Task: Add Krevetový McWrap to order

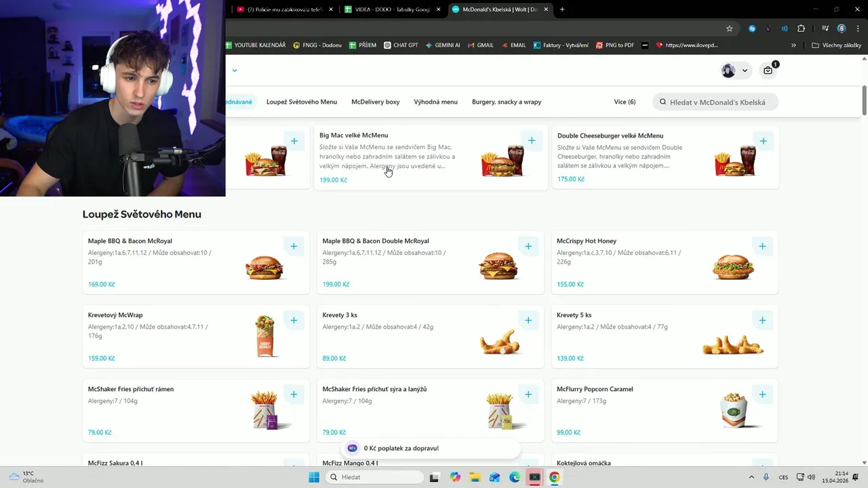Action: coord(294,320)
